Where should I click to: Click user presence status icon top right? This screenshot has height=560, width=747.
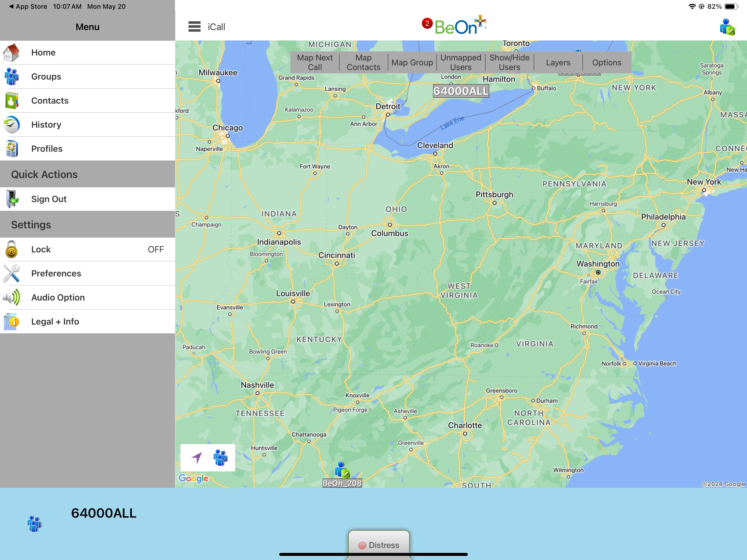727,27
